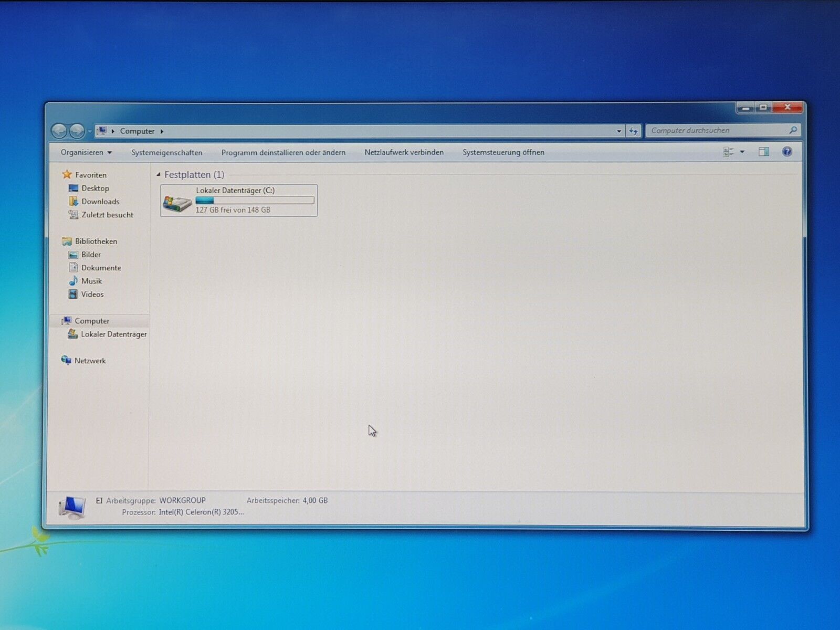Toggle the preview pane icon
The width and height of the screenshot is (840, 630).
[x=763, y=152]
